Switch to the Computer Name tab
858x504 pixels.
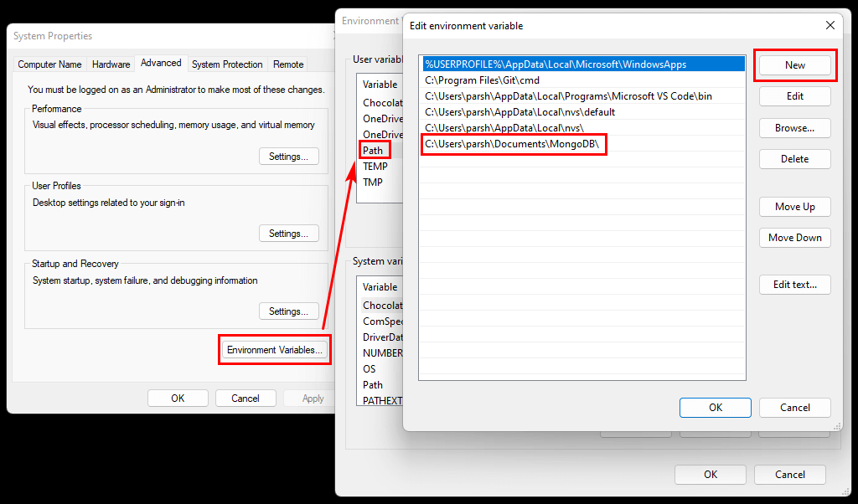click(x=49, y=64)
